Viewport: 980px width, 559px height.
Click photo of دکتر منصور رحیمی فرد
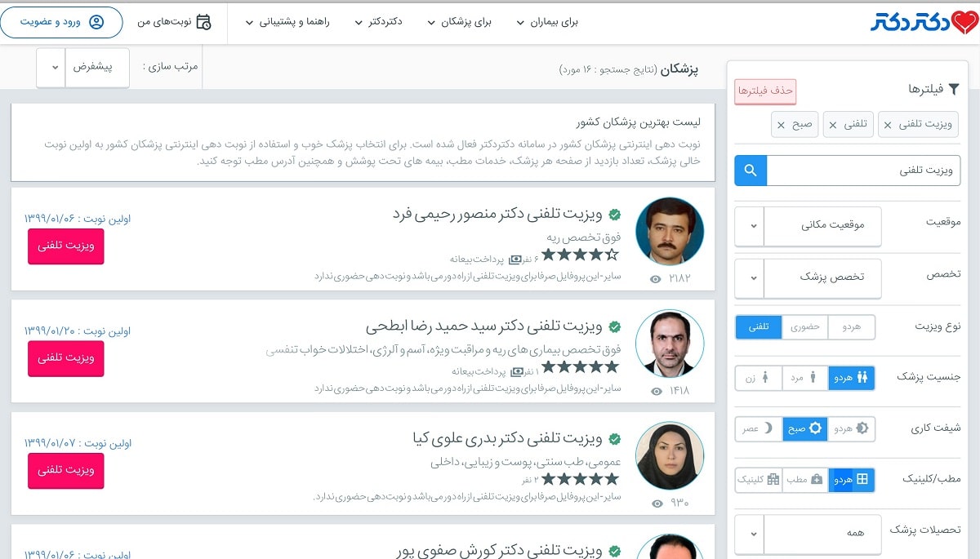[x=669, y=232]
